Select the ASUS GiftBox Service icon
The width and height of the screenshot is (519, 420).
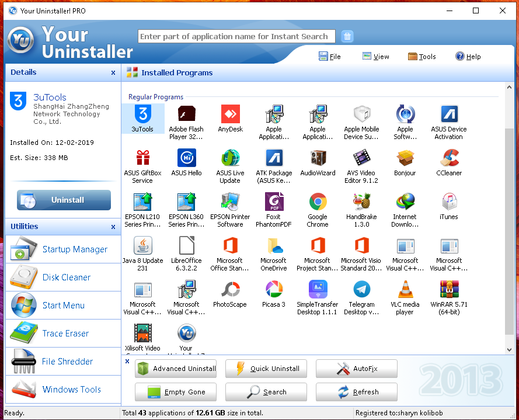click(x=142, y=158)
